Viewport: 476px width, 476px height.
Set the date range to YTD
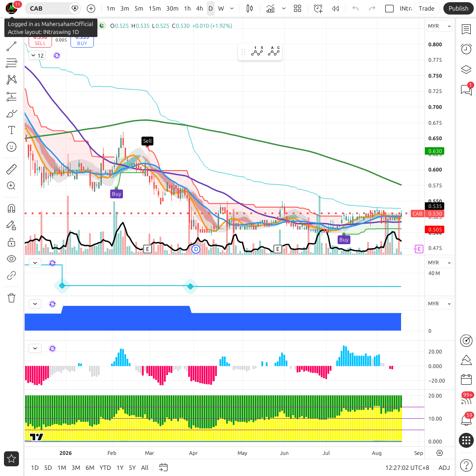105,468
